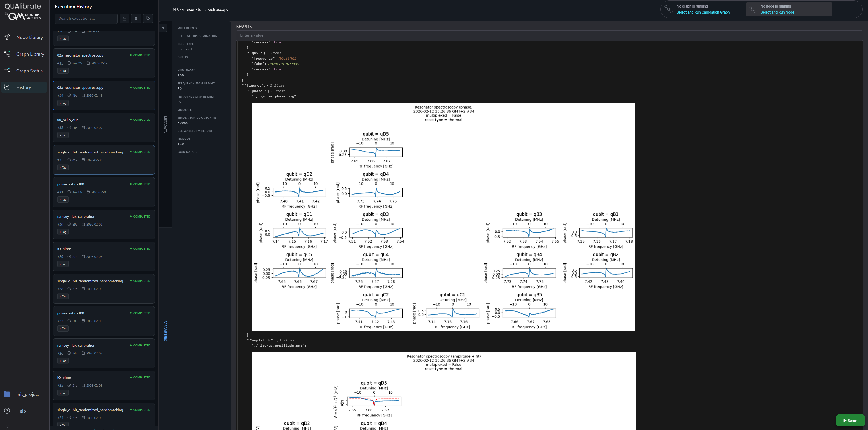The image size is (868, 430).
Task: Open Graph Status page
Action: pyautogui.click(x=29, y=71)
